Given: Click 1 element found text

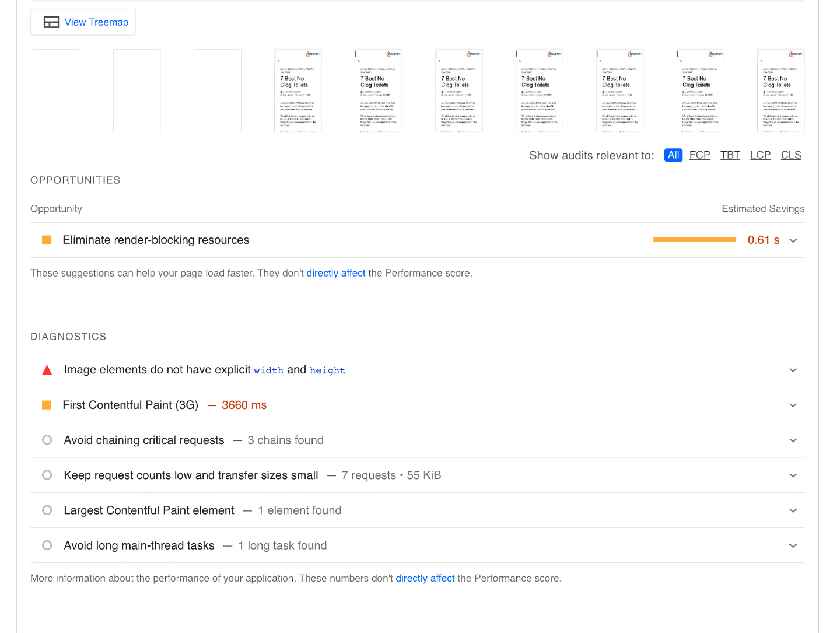Looking at the screenshot, I should tap(300, 510).
